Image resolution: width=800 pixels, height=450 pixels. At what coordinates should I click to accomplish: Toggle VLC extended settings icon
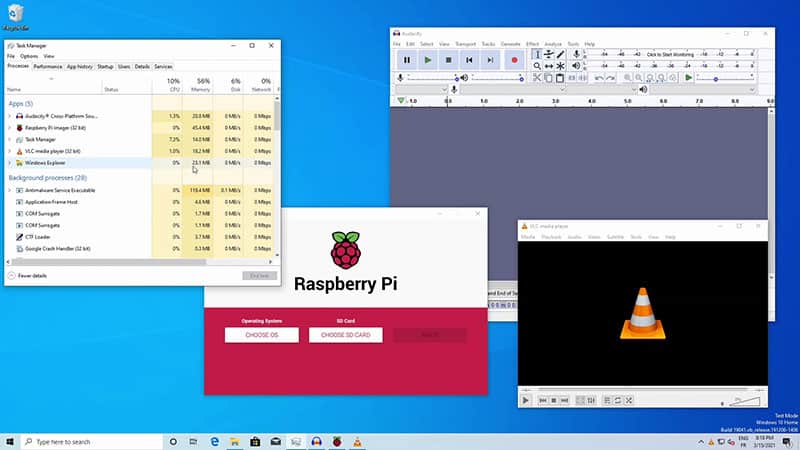(591, 401)
